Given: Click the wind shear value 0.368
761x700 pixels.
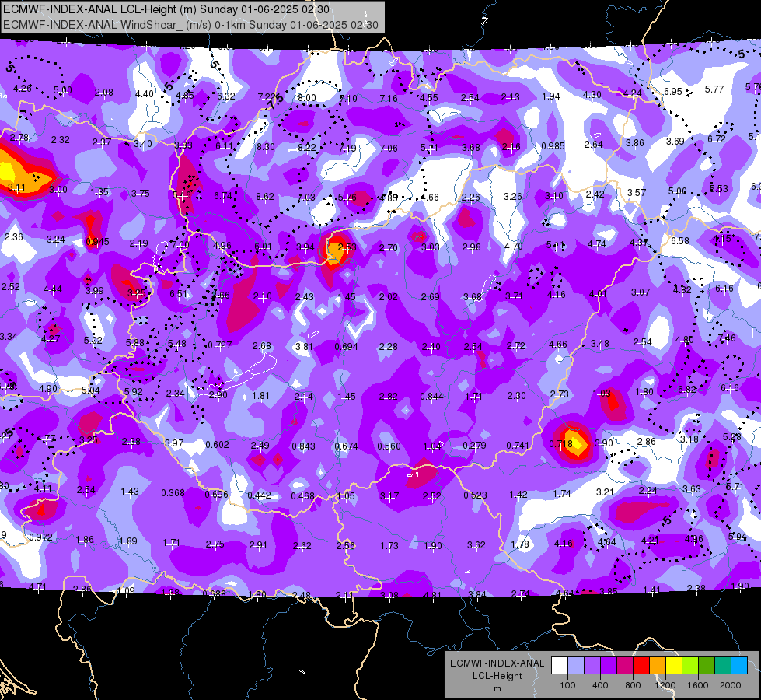Looking at the screenshot, I should pyautogui.click(x=173, y=492).
